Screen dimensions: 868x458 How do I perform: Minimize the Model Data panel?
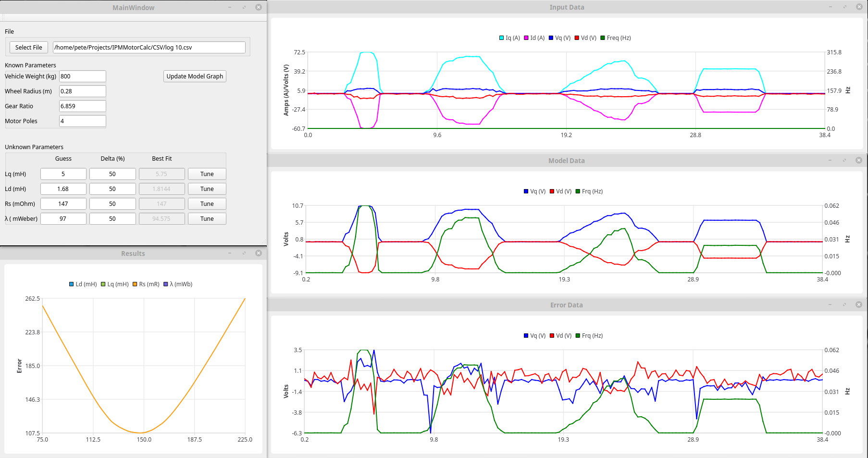[830, 160]
